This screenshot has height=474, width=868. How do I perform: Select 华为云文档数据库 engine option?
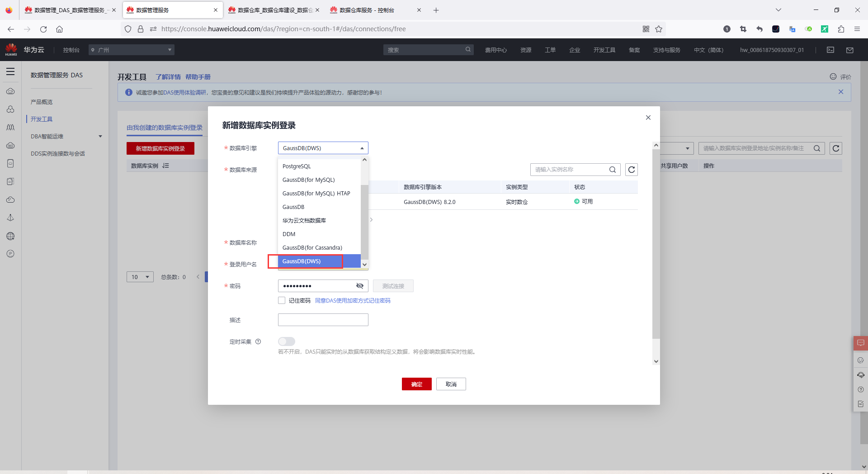tap(319, 221)
